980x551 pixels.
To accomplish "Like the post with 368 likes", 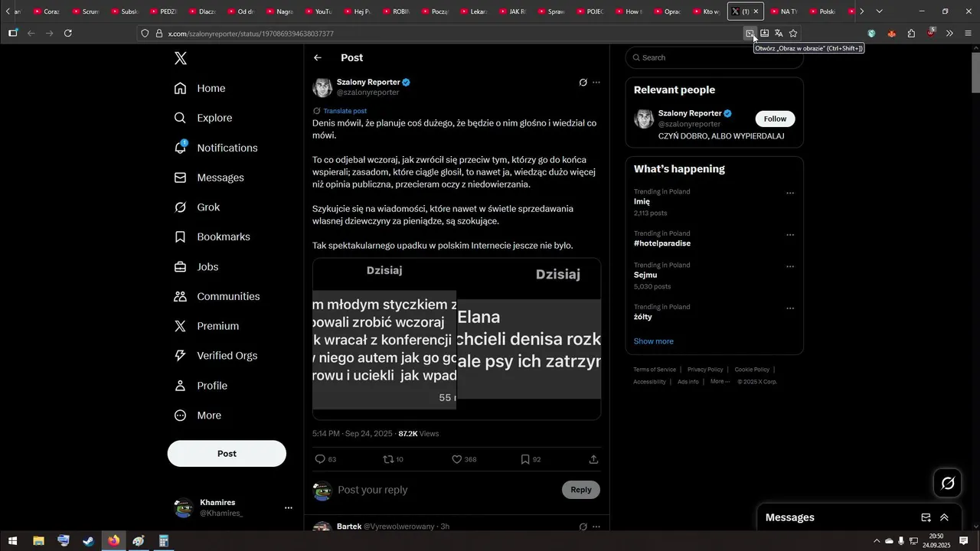I will pyautogui.click(x=457, y=459).
